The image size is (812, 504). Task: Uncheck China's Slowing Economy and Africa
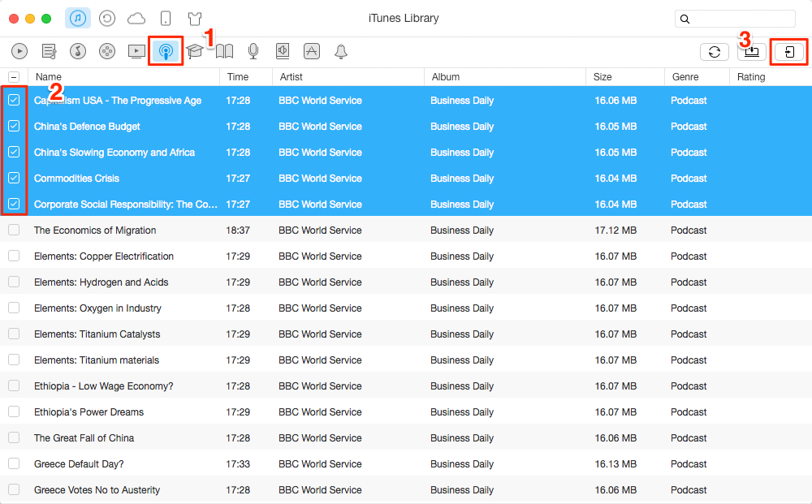coord(14,152)
